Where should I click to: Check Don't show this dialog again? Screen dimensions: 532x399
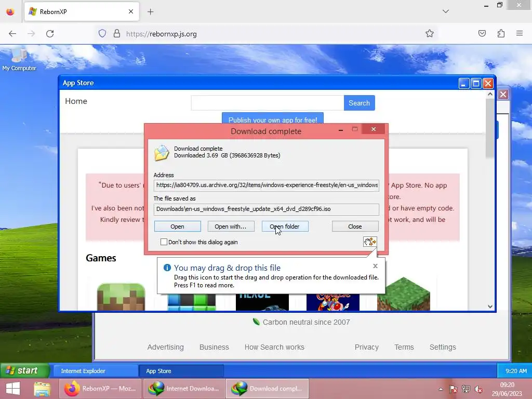pos(164,242)
